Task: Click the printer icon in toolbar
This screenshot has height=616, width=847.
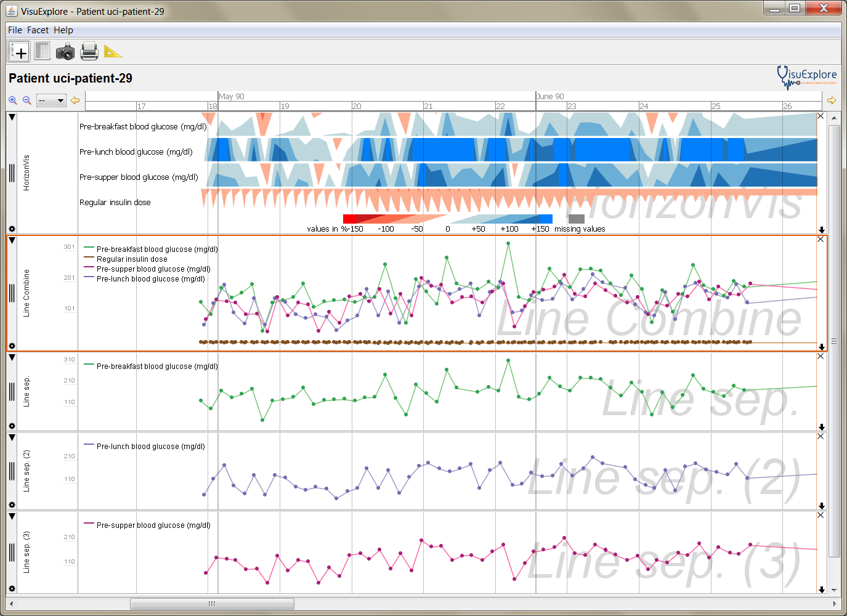Action: (x=89, y=51)
